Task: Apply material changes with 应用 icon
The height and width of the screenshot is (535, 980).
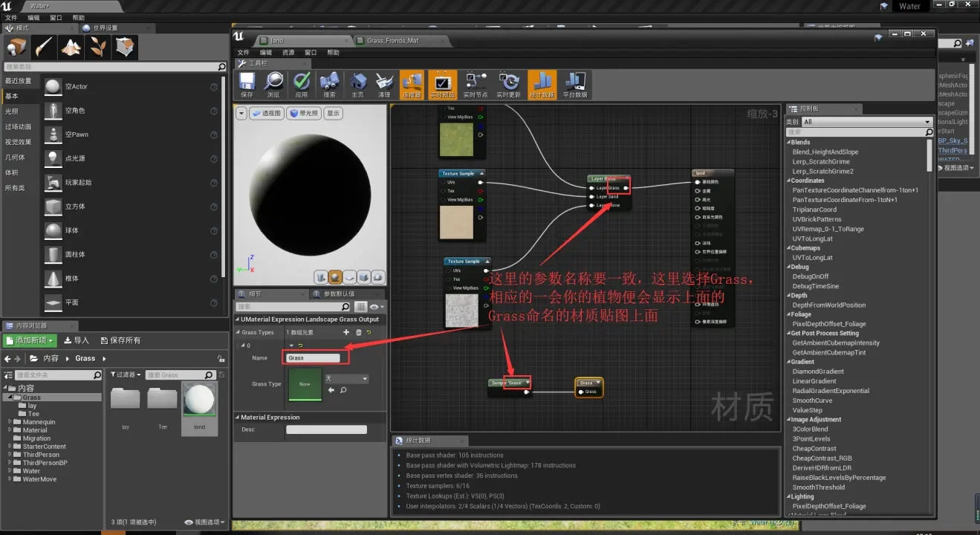Action: (x=301, y=85)
